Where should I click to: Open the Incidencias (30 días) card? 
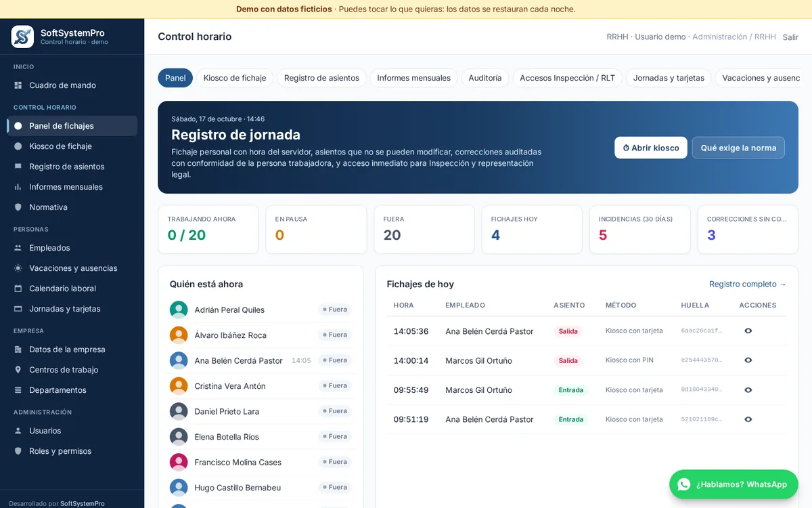(x=640, y=230)
